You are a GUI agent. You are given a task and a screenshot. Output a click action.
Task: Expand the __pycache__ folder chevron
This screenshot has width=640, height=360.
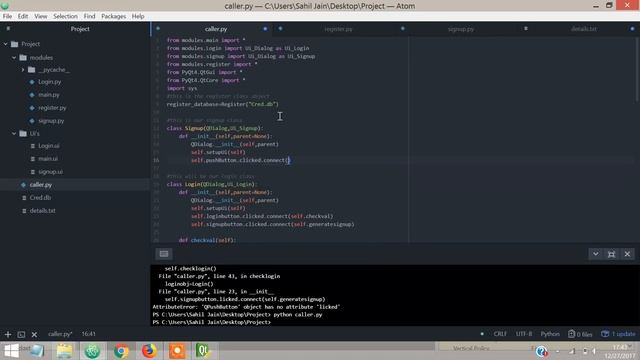coord(23,70)
